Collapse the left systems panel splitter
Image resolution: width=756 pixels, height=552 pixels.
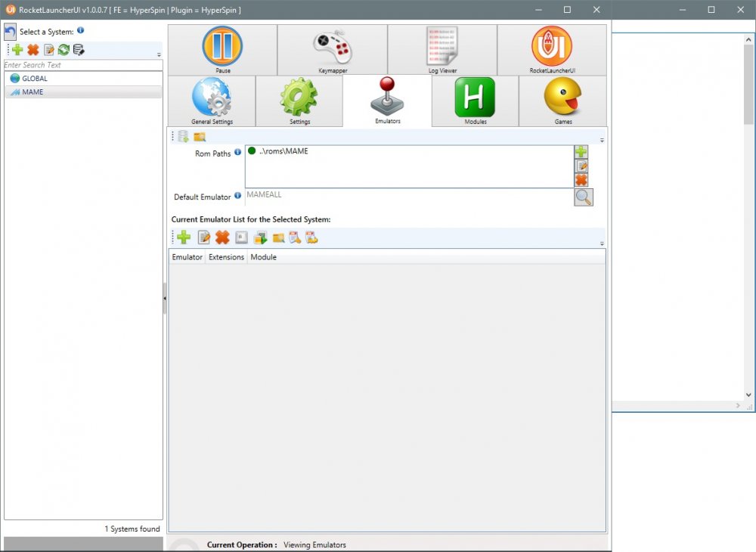click(165, 299)
